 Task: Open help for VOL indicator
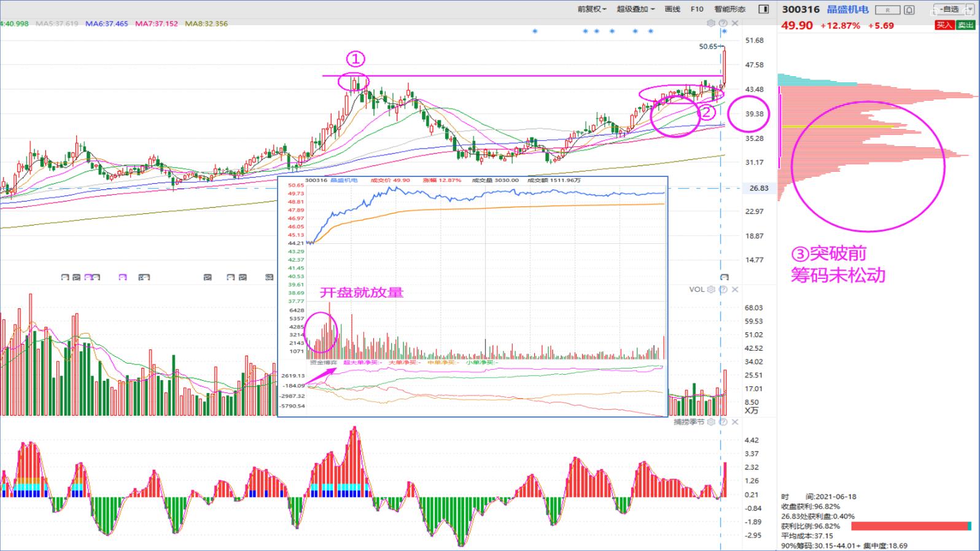tap(723, 289)
